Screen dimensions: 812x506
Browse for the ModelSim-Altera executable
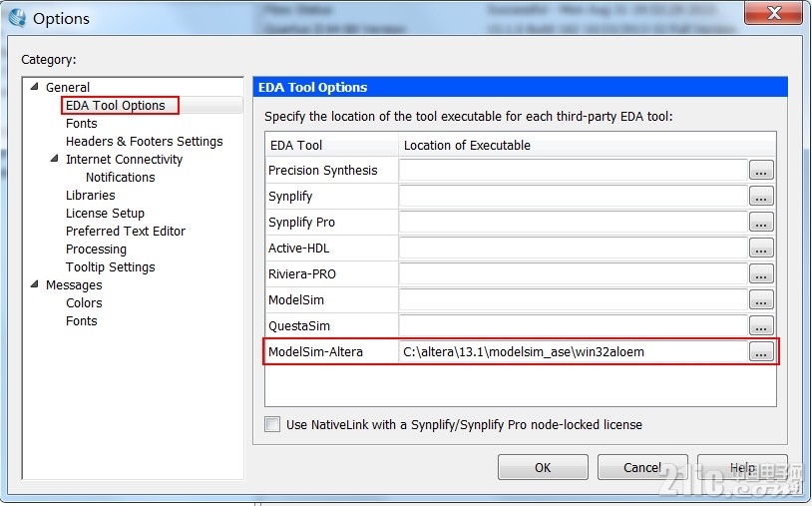pos(761,351)
